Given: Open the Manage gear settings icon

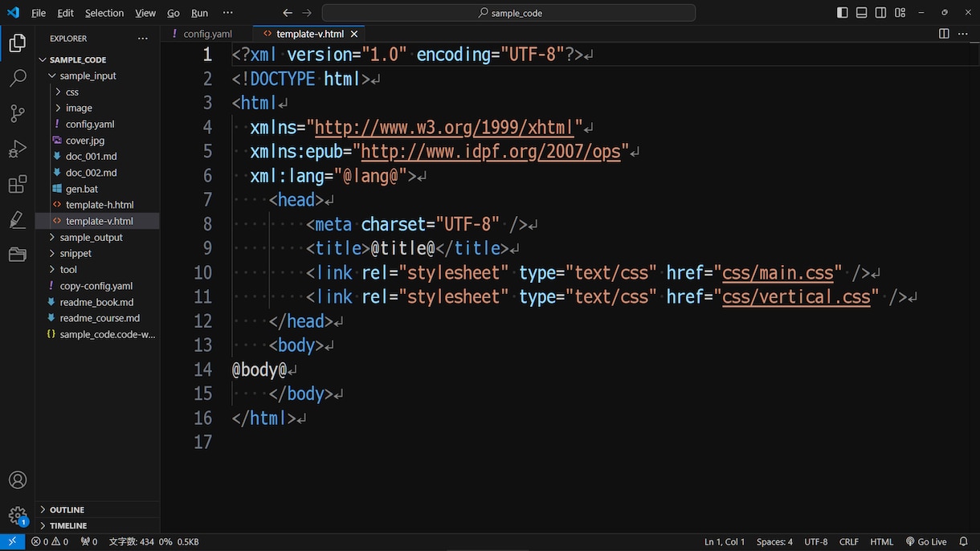Looking at the screenshot, I should click(x=17, y=516).
